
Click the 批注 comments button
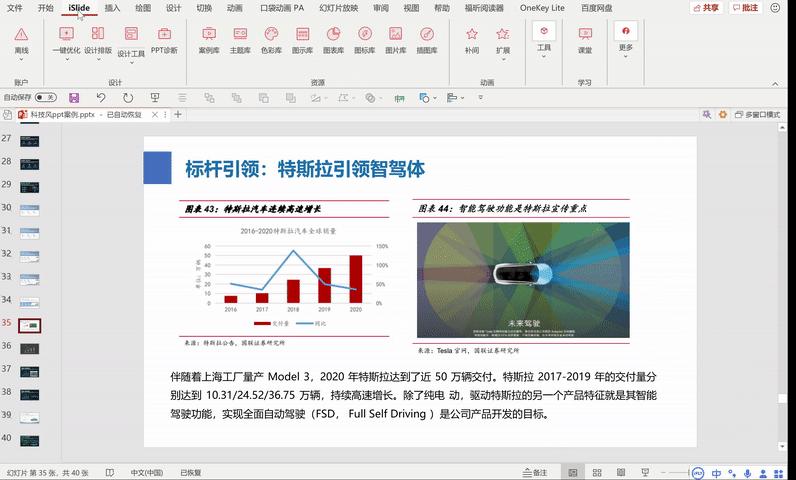point(745,8)
